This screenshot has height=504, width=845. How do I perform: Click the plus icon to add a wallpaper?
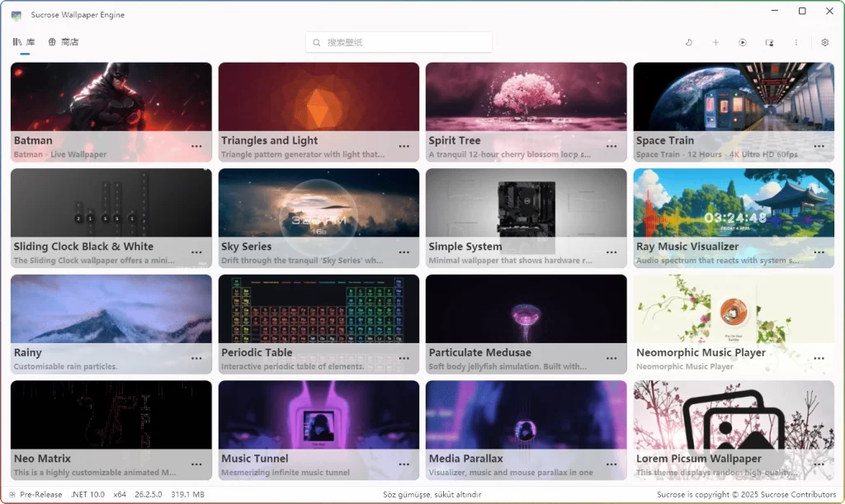(715, 42)
